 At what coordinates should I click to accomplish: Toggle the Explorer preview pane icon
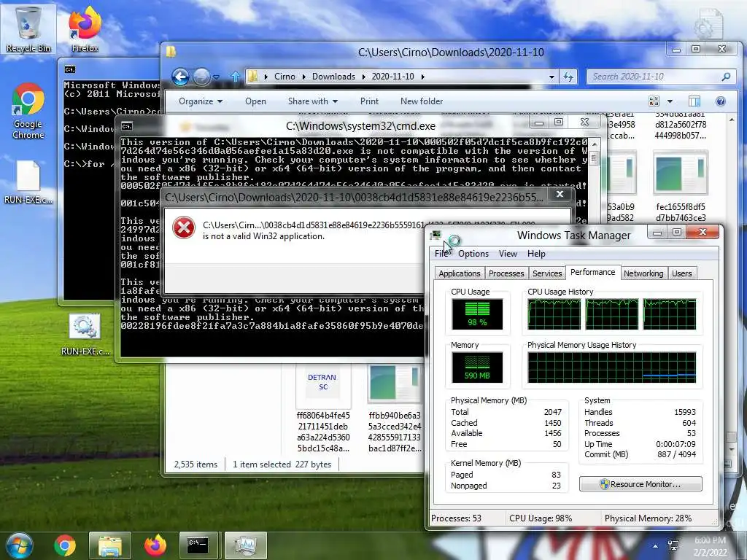click(694, 101)
